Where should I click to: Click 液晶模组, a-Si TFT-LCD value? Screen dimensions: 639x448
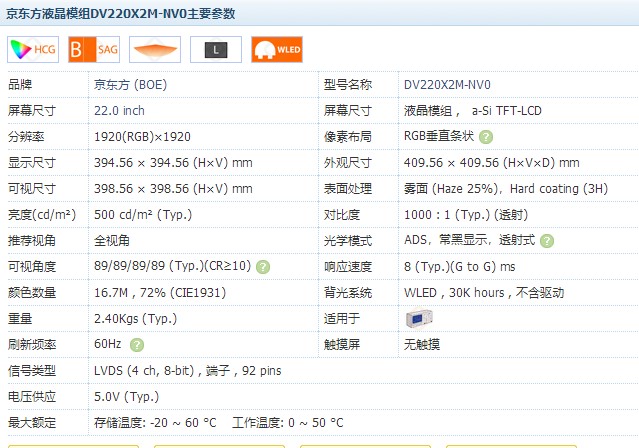pyautogui.click(x=472, y=110)
